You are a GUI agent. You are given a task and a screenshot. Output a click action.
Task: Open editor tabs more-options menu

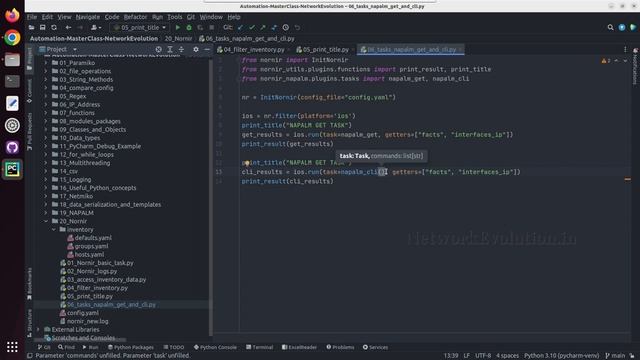coord(625,49)
